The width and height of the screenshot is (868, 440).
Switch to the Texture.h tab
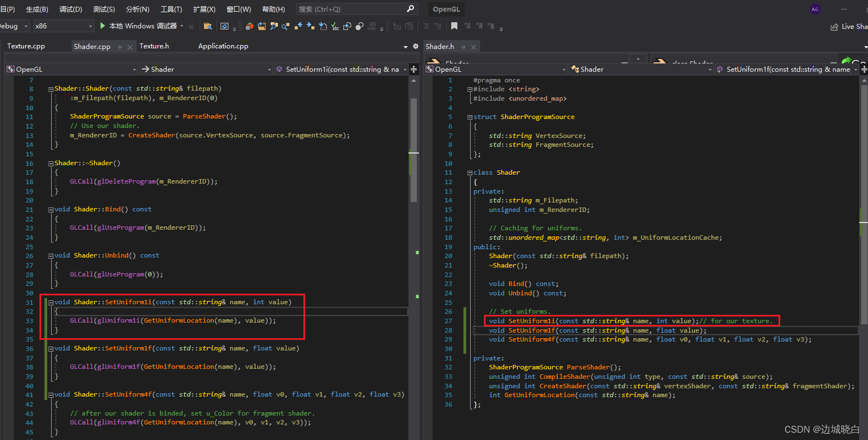click(x=154, y=46)
